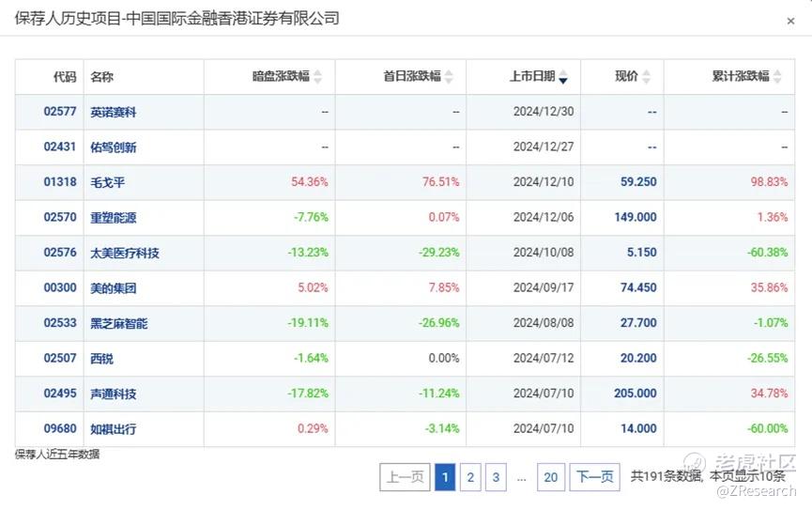Sort by 暗盘涨跌幅 column arrows
Image resolution: width=812 pixels, height=510 pixels.
point(318,77)
